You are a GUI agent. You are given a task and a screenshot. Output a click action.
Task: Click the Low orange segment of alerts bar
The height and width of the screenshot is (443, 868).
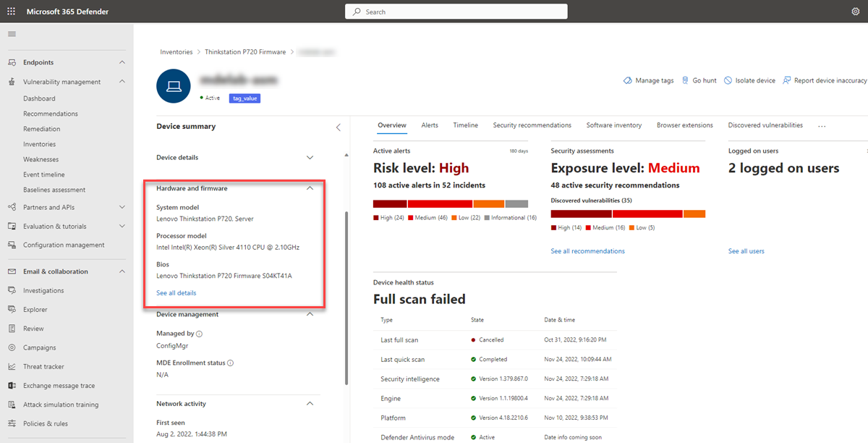(x=489, y=204)
